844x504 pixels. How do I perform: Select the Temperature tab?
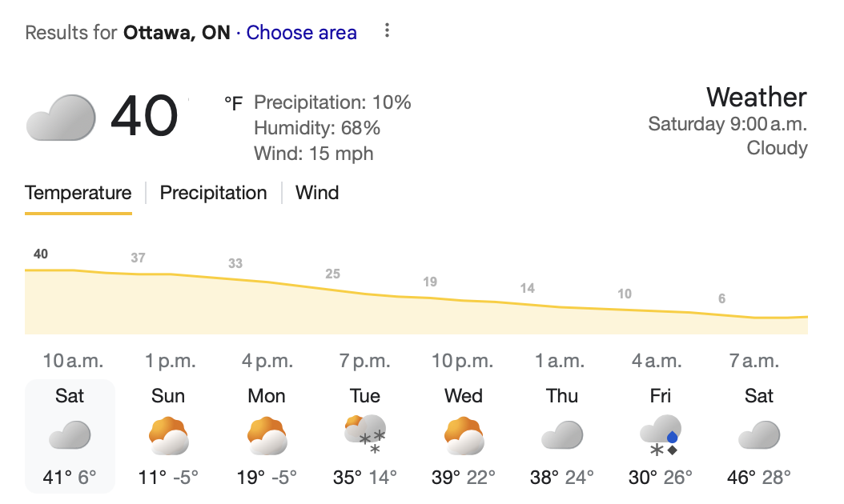[78, 193]
